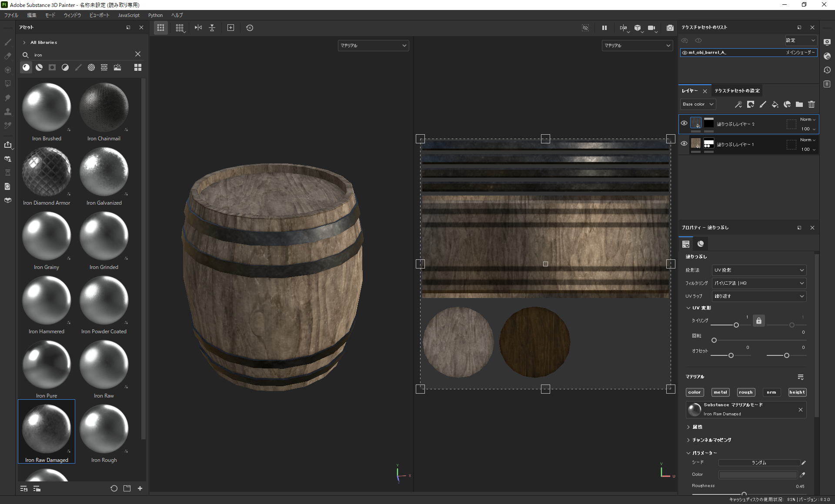Toggle the nrm channel button
Image resolution: width=835 pixels, height=504 pixels.
tap(772, 392)
